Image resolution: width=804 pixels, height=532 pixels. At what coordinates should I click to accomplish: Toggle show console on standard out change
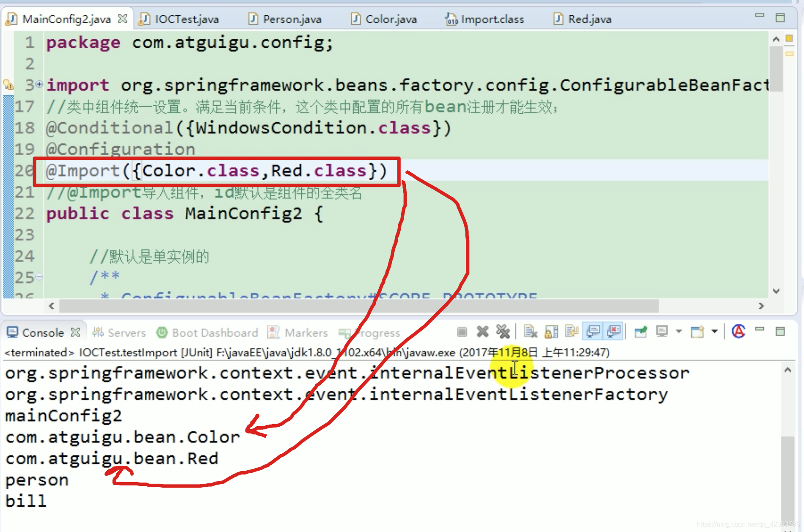(593, 332)
